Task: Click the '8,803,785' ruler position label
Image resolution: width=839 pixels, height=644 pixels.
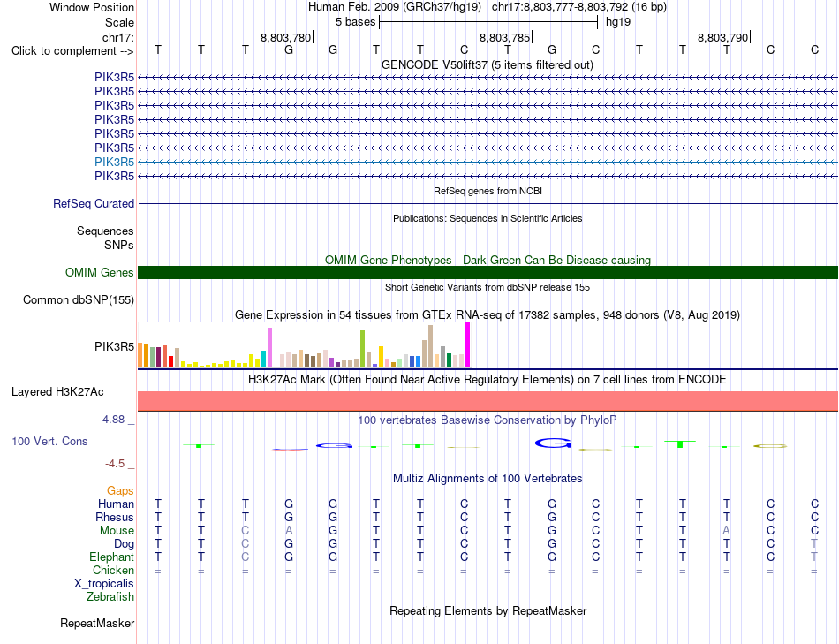Action: coord(504,37)
